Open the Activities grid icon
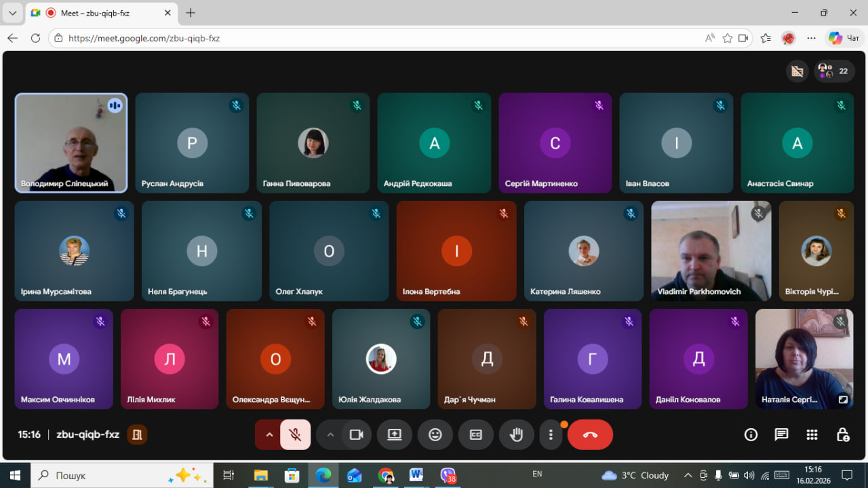868x488 pixels. point(812,435)
